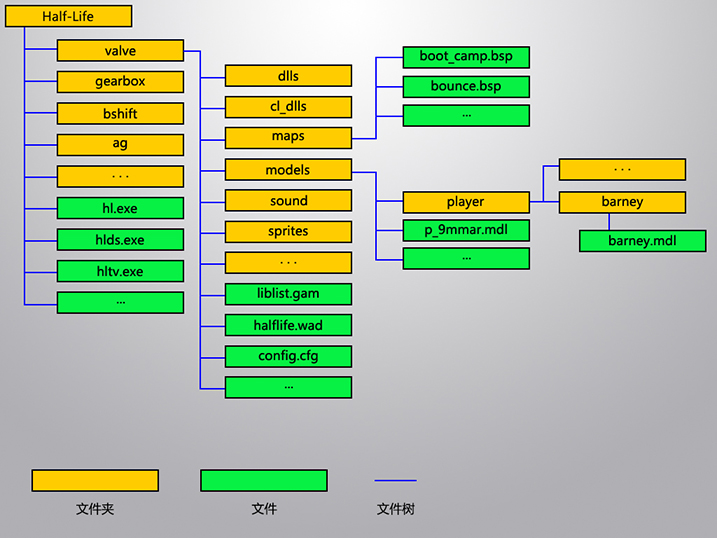
Task: Click the green ellipsis box below config.cfg
Action: click(289, 388)
